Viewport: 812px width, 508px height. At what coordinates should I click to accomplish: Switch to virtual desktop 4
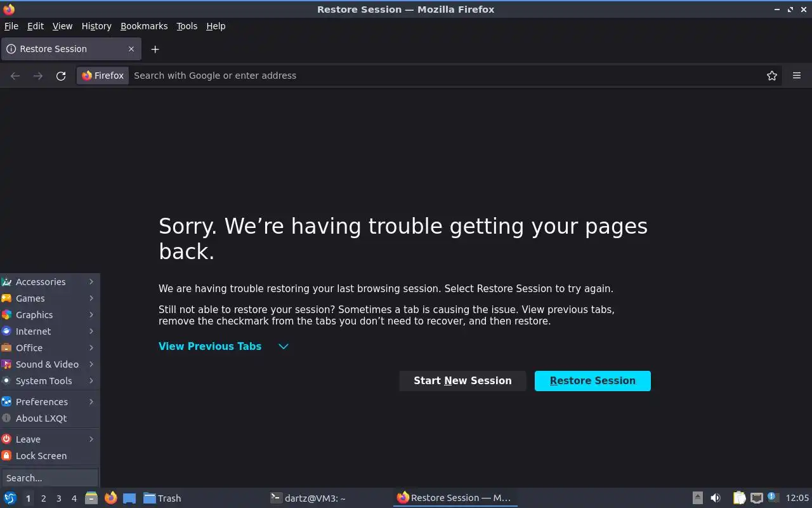pyautogui.click(x=74, y=498)
